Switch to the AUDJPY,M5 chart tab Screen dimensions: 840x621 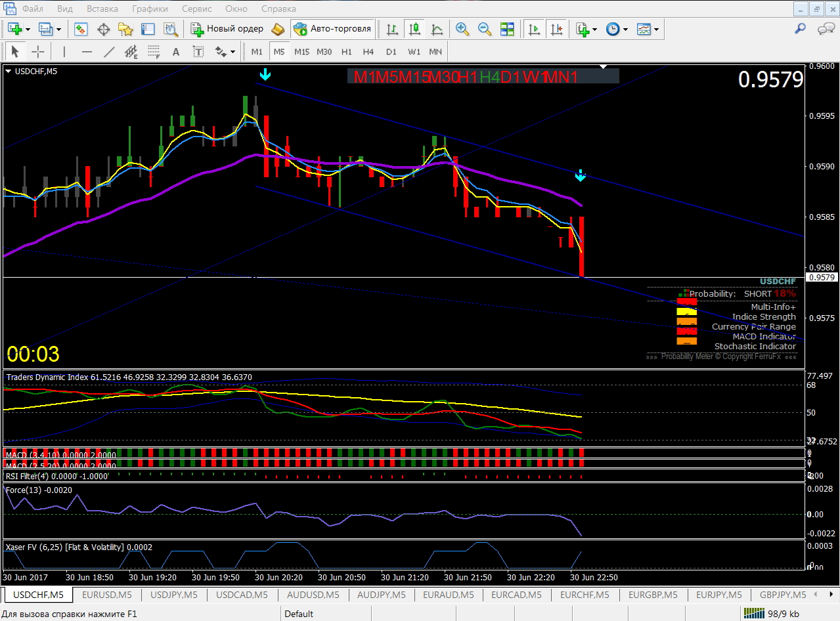[x=382, y=595]
